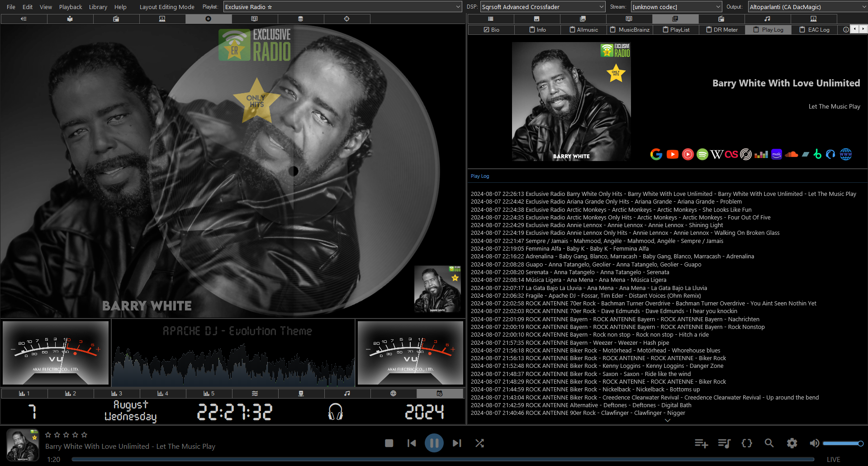Click the search magnifier icon
Image resolution: width=868 pixels, height=466 pixels.
click(769, 443)
